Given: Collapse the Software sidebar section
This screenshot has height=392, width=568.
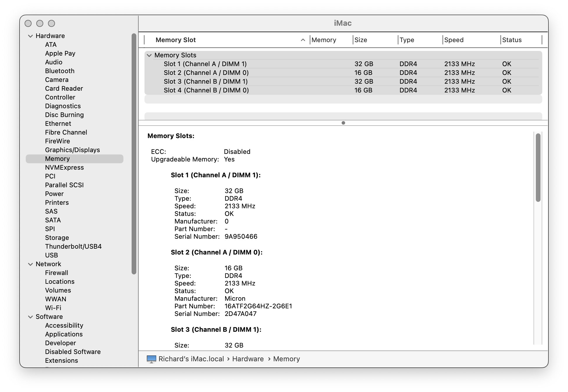Looking at the screenshot, I should (30, 317).
